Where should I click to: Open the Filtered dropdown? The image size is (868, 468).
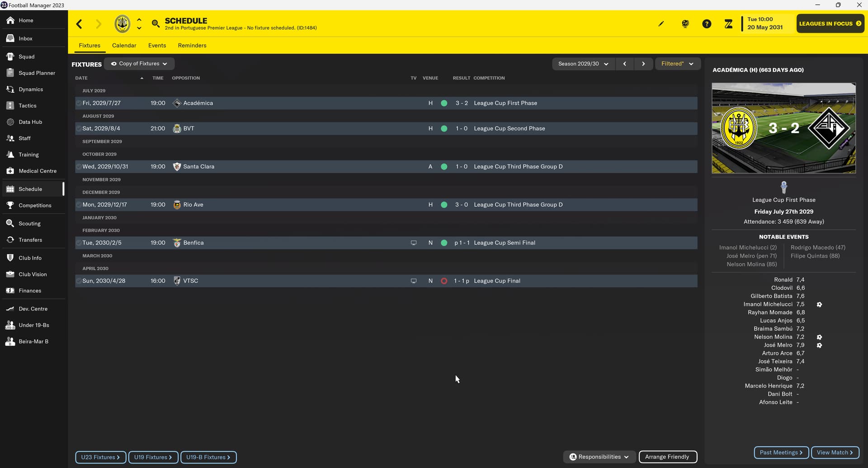tap(677, 64)
